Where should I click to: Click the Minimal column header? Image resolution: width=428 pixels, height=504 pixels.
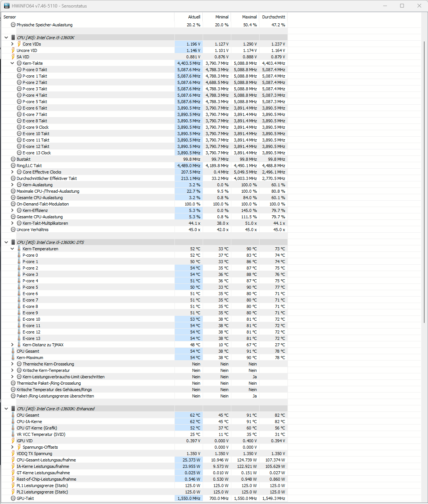[217, 17]
